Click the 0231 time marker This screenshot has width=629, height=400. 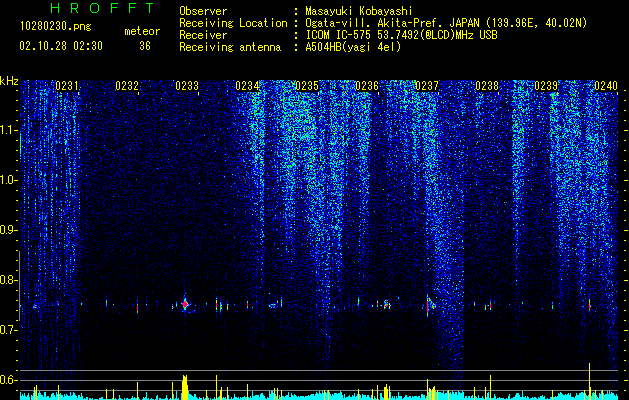point(67,86)
